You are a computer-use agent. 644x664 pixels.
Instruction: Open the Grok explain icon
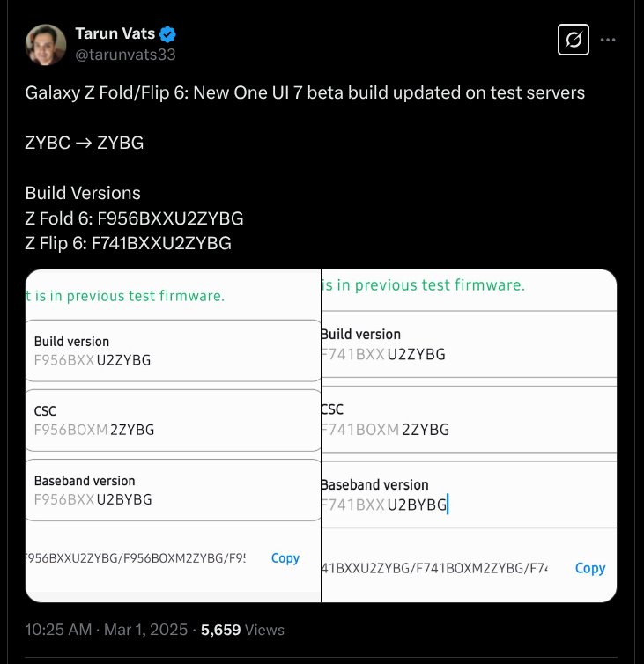[574, 40]
